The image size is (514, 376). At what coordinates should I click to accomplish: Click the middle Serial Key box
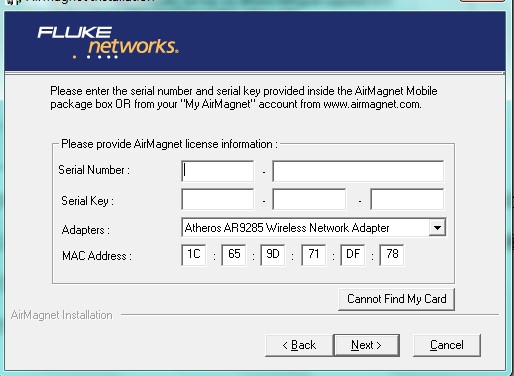(309, 199)
